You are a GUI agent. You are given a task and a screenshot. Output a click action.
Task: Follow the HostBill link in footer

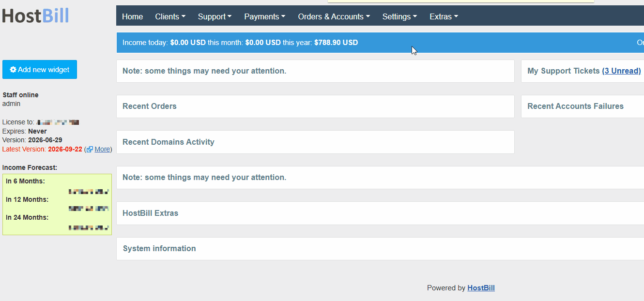click(x=481, y=288)
